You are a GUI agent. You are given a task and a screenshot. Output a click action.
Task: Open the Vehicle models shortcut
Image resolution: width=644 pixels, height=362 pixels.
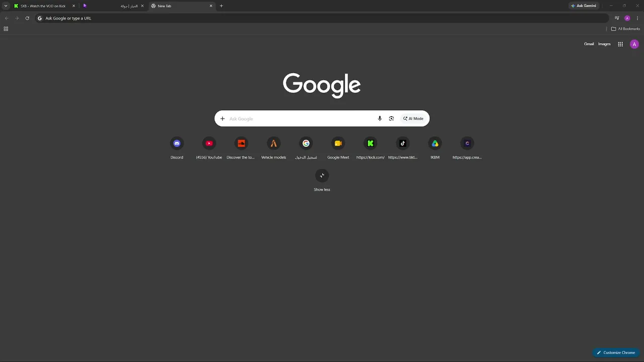[273, 148]
